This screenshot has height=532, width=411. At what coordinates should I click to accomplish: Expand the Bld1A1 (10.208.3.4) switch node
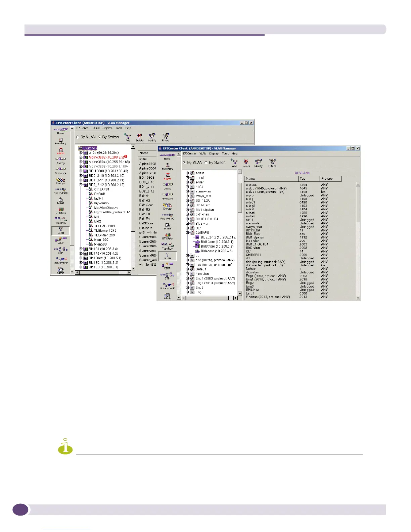click(81, 249)
